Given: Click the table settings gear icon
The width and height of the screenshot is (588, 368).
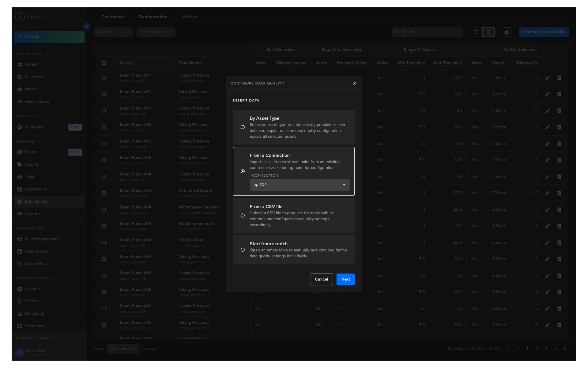Looking at the screenshot, I should point(507,32).
